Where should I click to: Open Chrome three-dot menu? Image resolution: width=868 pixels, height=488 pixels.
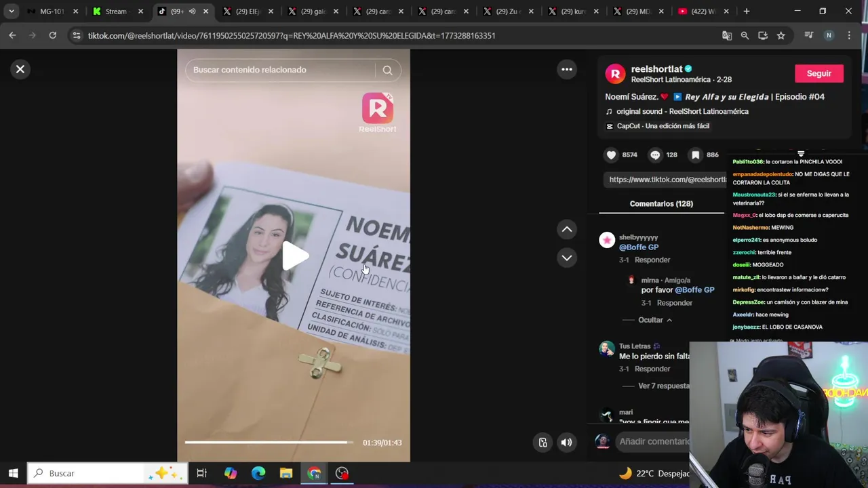point(849,35)
